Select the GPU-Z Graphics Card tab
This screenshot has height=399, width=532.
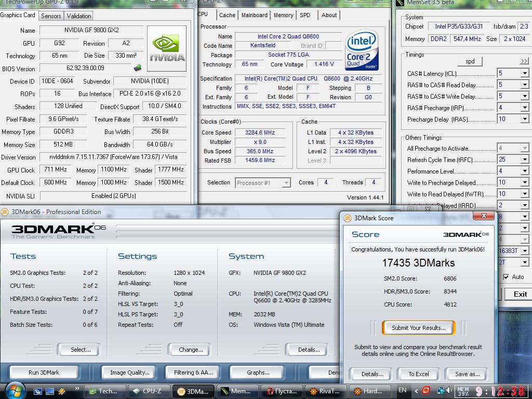[18, 15]
